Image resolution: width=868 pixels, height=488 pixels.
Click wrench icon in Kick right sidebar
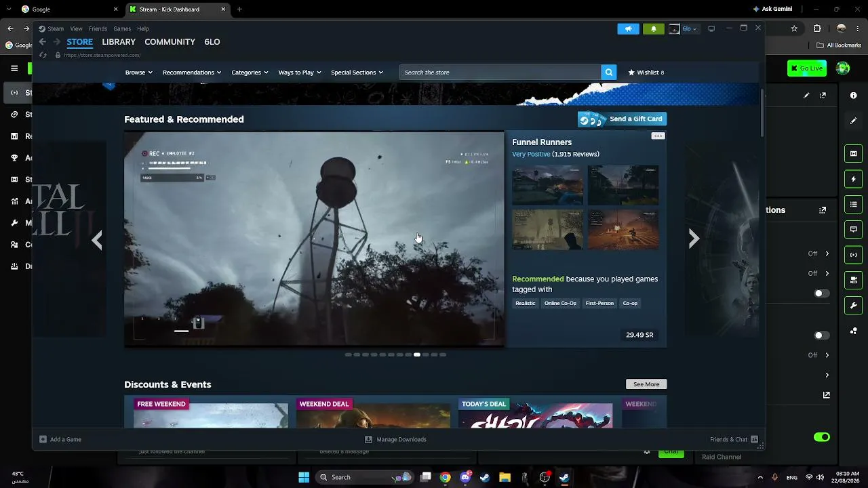point(854,305)
